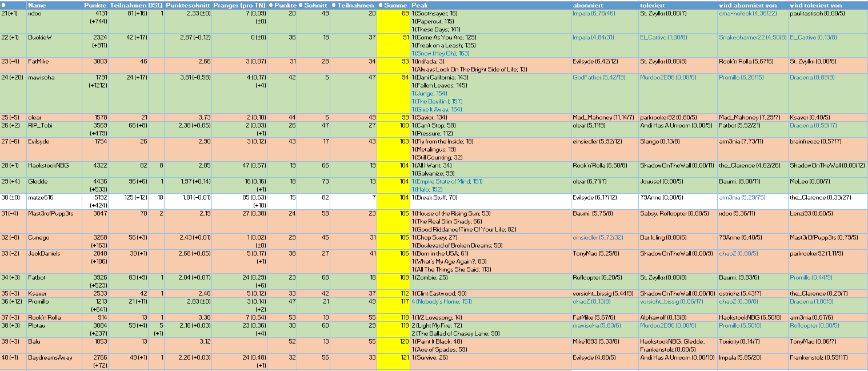
Task: Click peak entry '4 (Nobody's Home; 151)'
Action: tap(442, 301)
